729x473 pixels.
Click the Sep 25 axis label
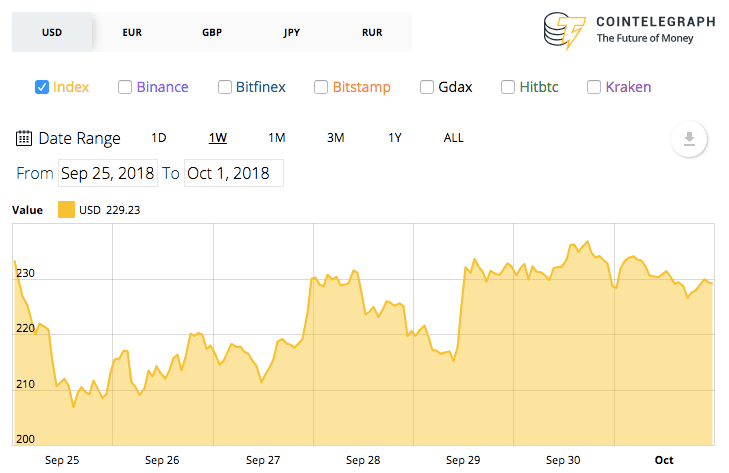[x=62, y=460]
